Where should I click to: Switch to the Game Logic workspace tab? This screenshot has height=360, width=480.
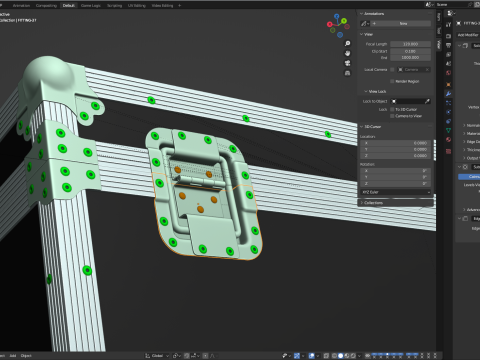coord(91,5)
